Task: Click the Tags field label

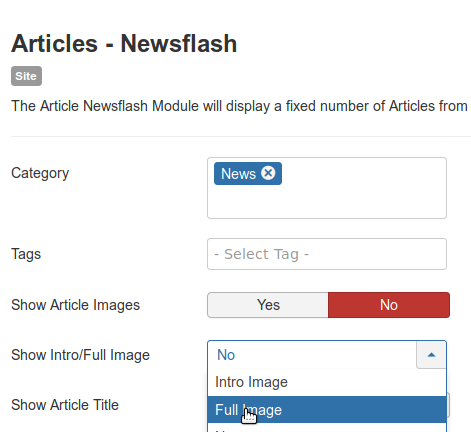Action: 26,254
